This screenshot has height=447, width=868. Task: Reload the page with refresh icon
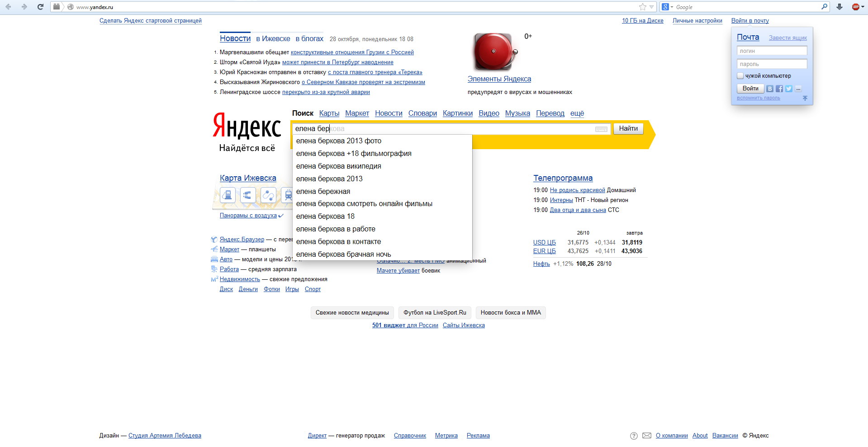[40, 7]
